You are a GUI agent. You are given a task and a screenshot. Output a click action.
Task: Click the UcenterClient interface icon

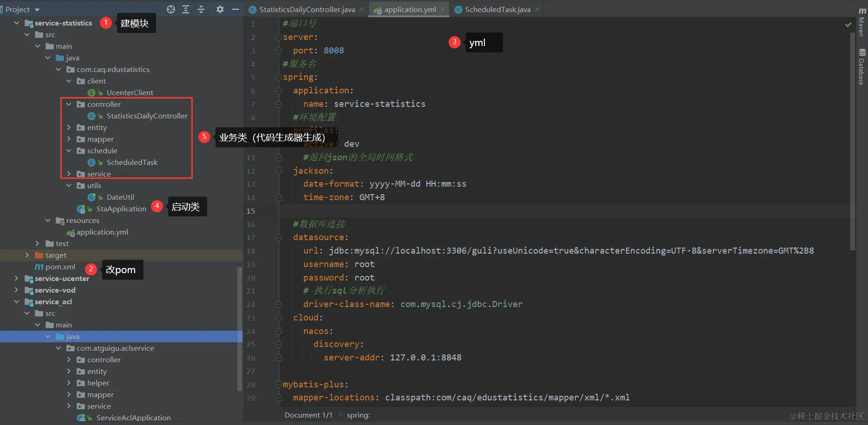point(91,93)
